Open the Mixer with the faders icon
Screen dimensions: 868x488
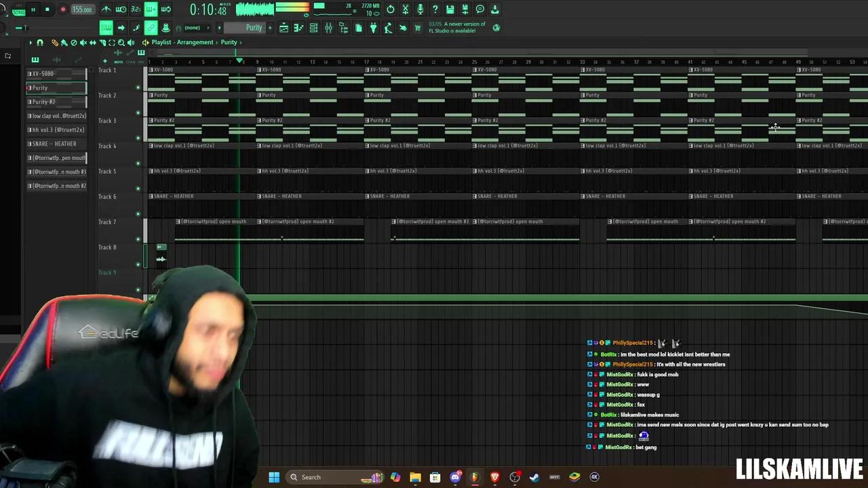click(330, 28)
